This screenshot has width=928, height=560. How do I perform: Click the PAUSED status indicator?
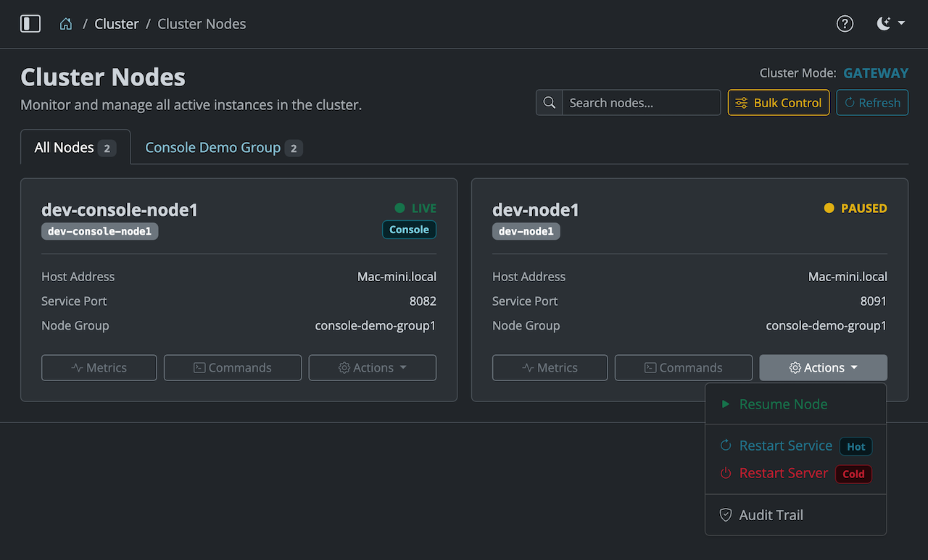855,208
